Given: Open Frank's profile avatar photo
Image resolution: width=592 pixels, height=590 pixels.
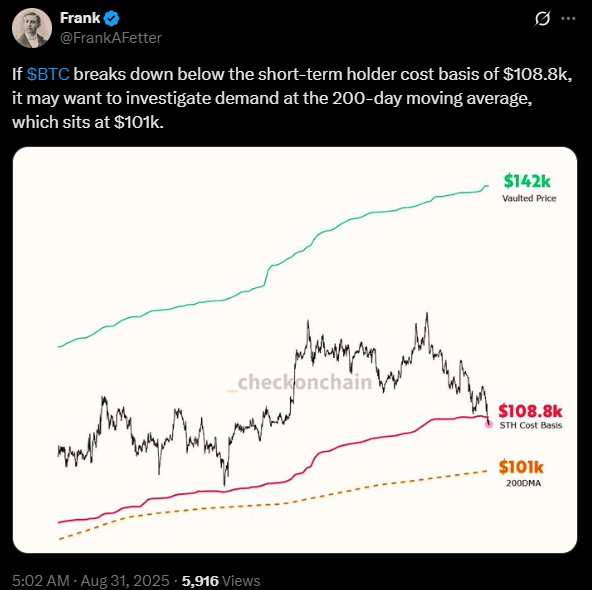Looking at the screenshot, I should 32,28.
